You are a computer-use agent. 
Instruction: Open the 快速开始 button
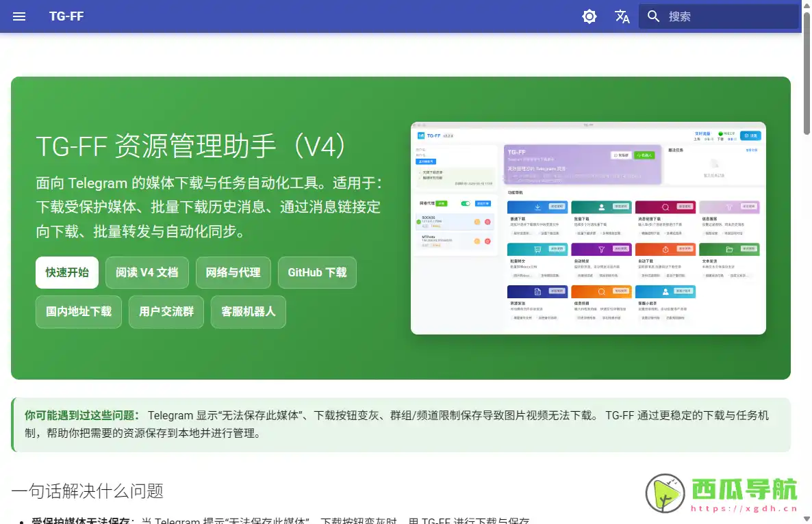pyautogui.click(x=67, y=273)
